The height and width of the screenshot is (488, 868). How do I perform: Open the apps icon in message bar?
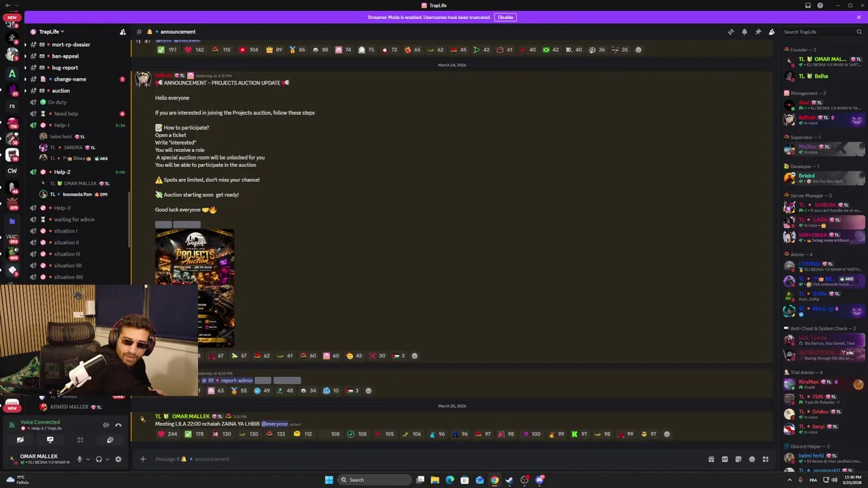tap(766, 459)
